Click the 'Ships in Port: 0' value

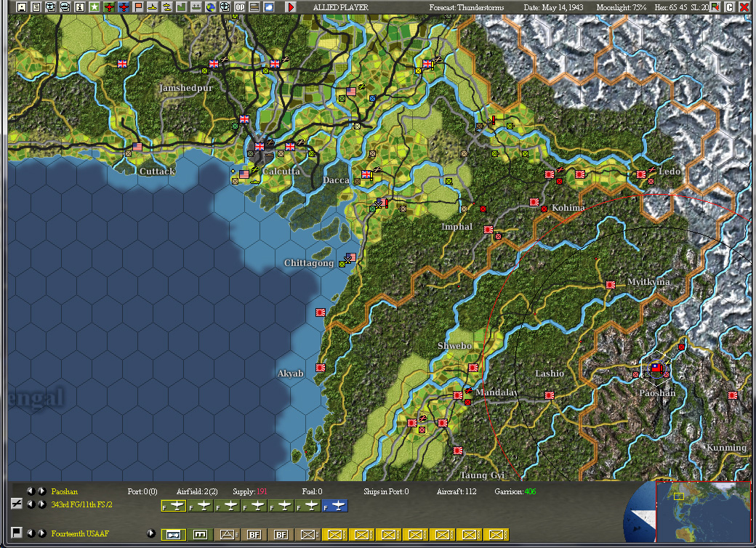(x=386, y=491)
